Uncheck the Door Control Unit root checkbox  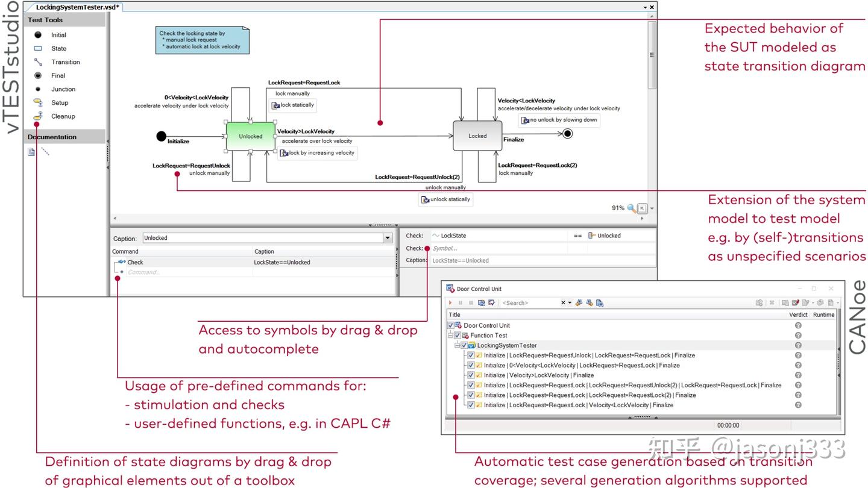pyautogui.click(x=451, y=325)
